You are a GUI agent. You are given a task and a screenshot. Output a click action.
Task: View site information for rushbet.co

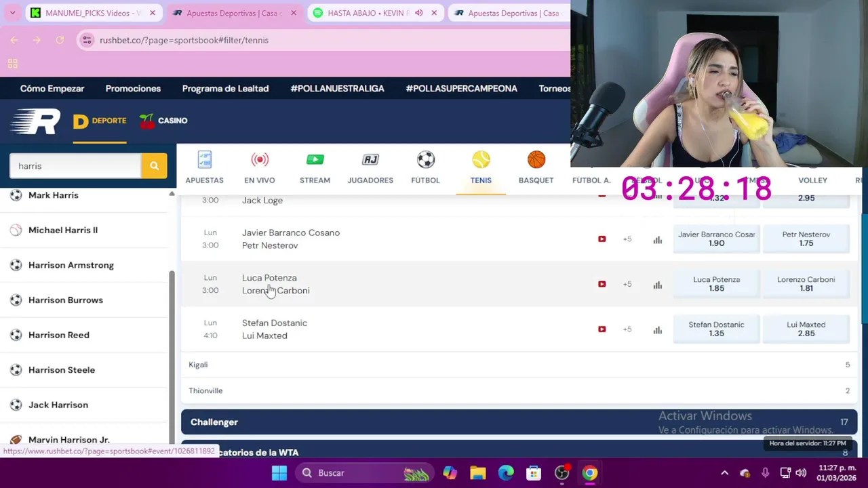coord(87,40)
